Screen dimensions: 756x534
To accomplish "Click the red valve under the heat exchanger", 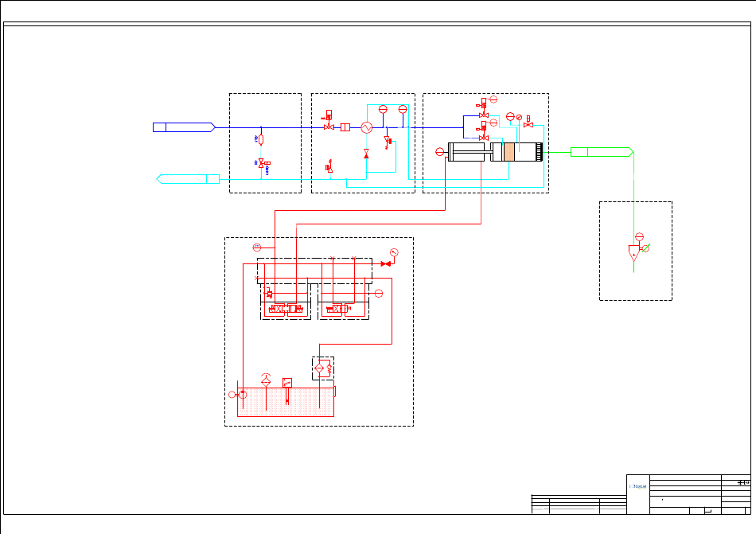I will 366,154.
